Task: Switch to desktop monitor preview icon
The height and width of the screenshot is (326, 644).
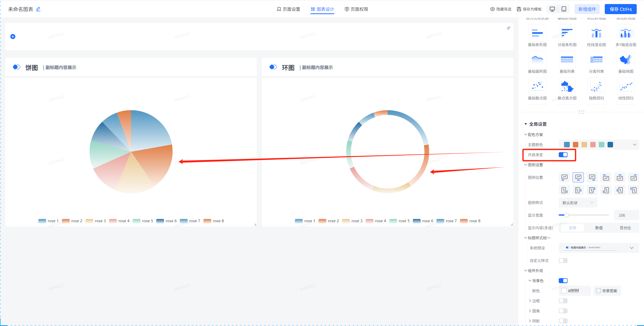Action: click(552, 9)
